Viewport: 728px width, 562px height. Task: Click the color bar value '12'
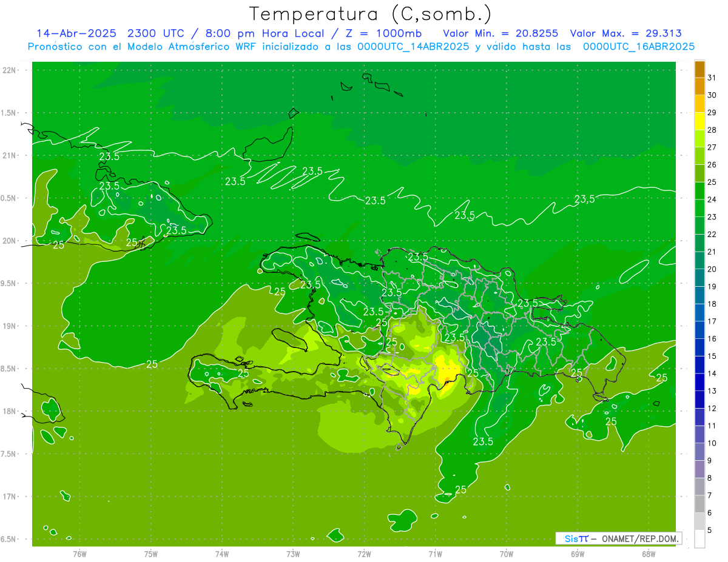712,408
